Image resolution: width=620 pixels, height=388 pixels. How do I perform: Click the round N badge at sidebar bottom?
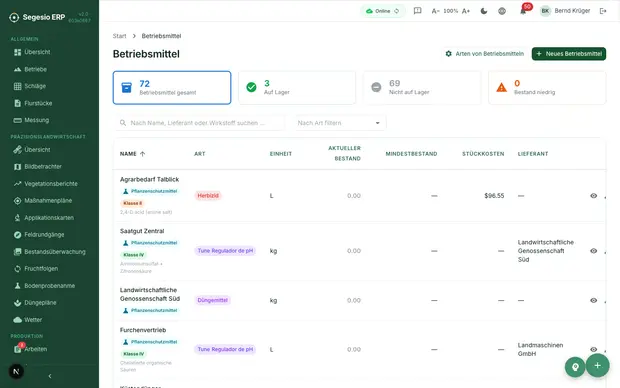[x=16, y=371]
